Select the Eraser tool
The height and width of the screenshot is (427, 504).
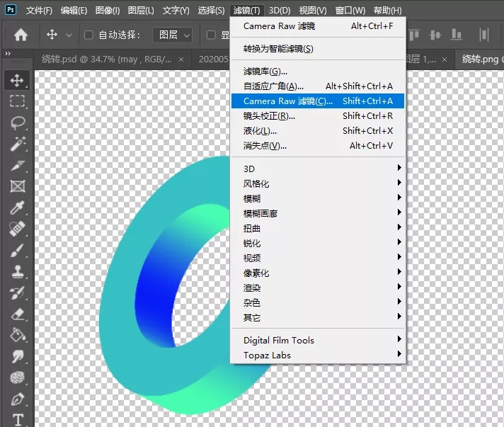pos(17,314)
